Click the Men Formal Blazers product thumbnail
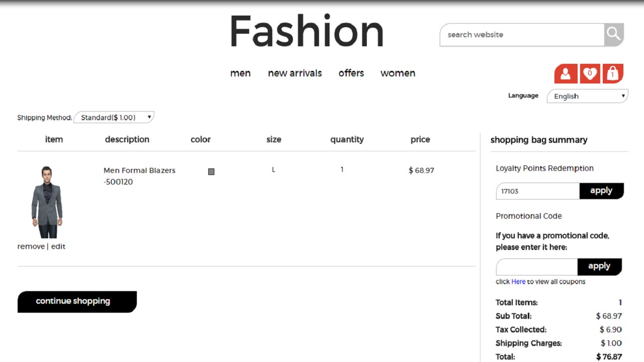The image size is (644, 362). coord(46,202)
